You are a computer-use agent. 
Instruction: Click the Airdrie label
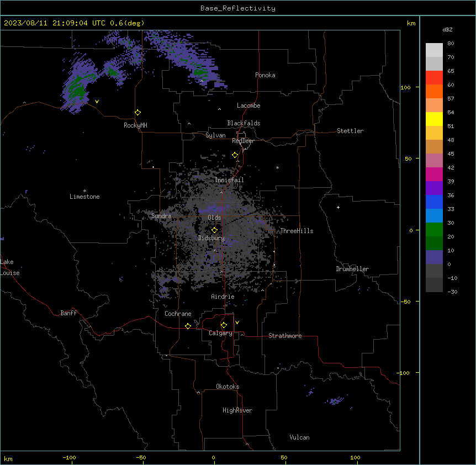click(223, 297)
